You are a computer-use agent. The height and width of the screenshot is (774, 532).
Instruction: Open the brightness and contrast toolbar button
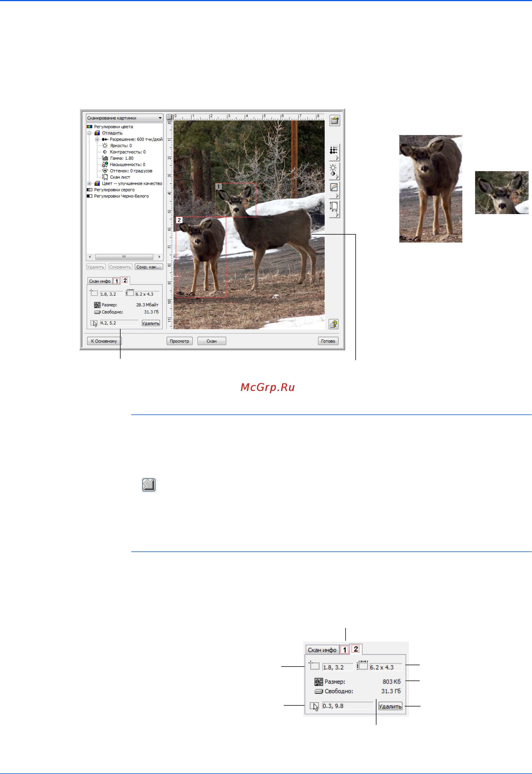tap(334, 172)
